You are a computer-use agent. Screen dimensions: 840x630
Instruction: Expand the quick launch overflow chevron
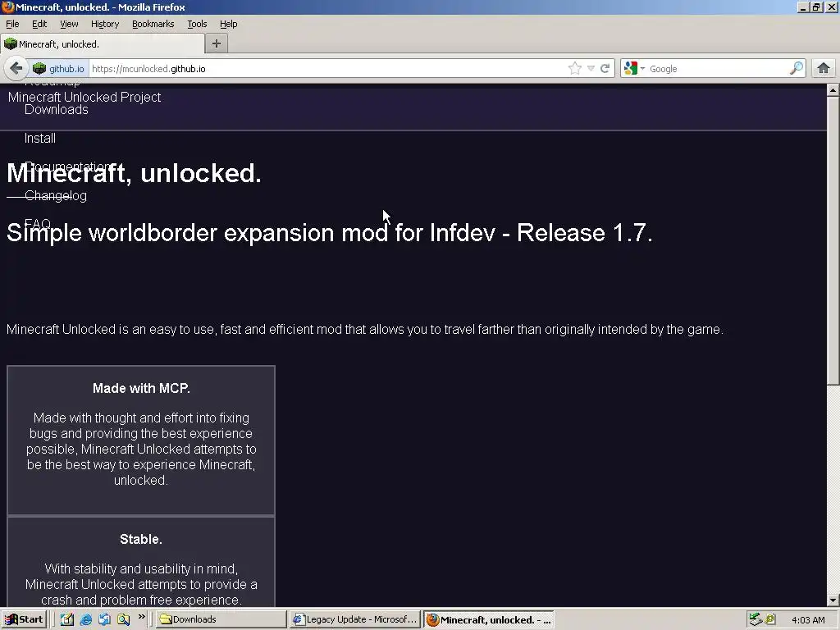141,617
